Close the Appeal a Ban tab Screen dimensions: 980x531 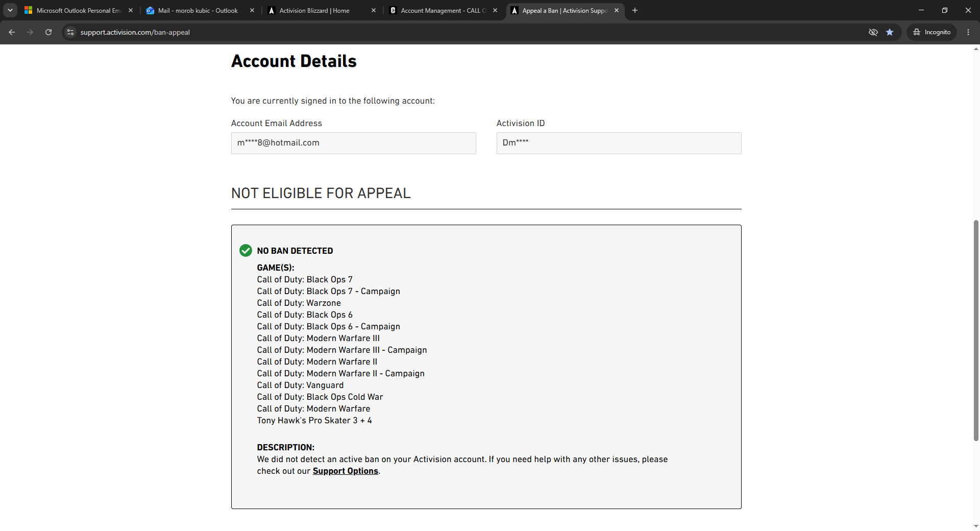(617, 10)
